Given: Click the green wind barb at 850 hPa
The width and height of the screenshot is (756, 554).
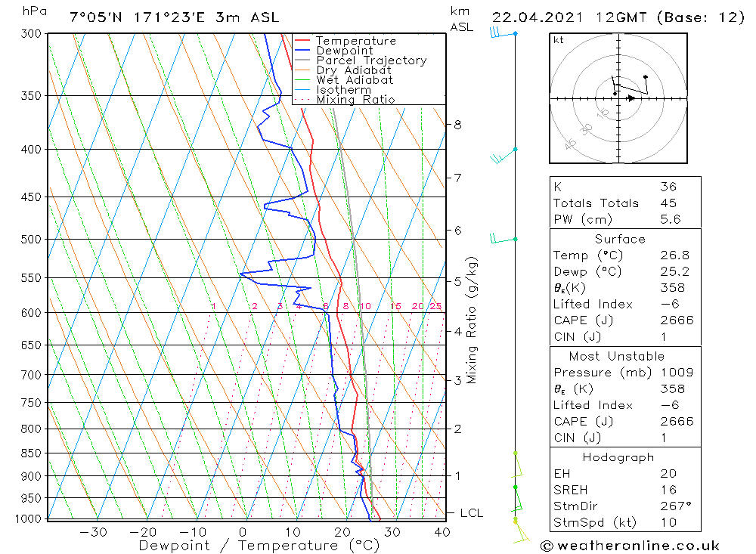Looking at the screenshot, I should tap(517, 465).
